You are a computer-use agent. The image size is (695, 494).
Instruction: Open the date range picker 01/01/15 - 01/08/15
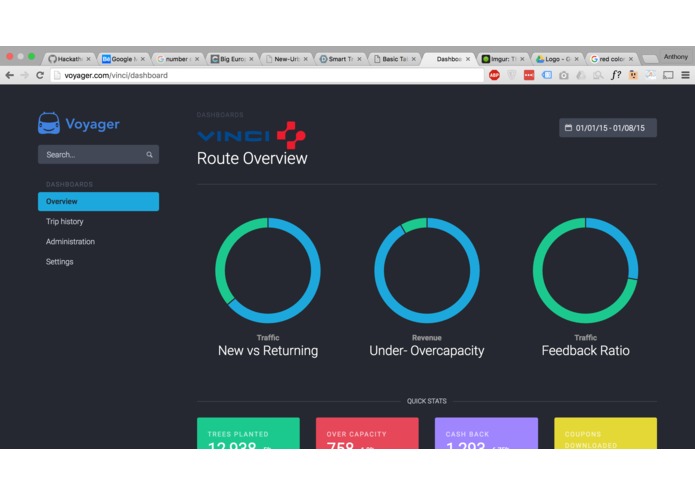[608, 128]
